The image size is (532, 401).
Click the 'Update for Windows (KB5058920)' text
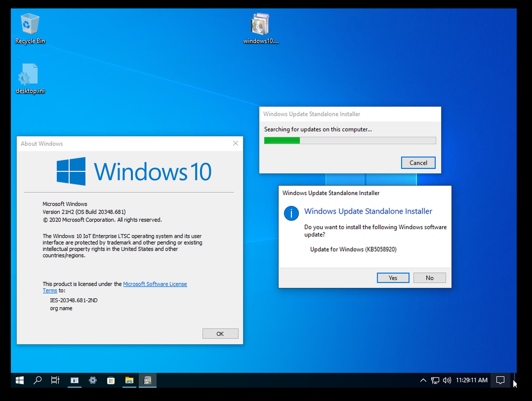click(x=353, y=249)
